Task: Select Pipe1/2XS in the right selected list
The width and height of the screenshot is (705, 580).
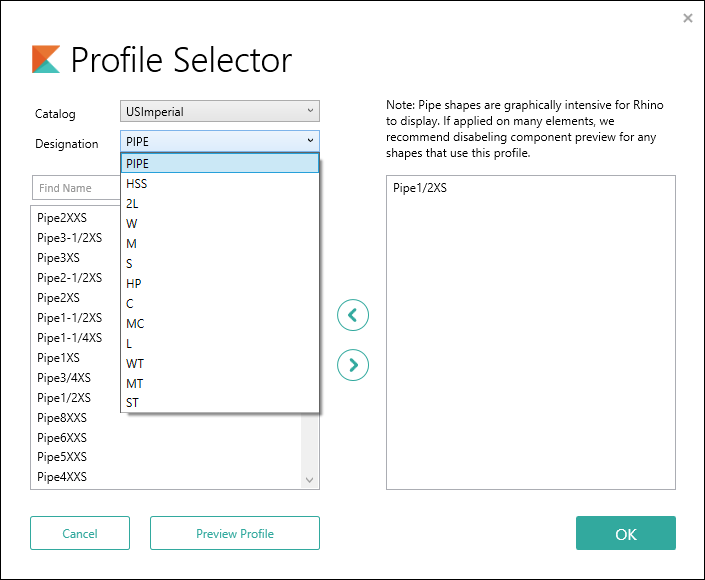Action: (420, 188)
